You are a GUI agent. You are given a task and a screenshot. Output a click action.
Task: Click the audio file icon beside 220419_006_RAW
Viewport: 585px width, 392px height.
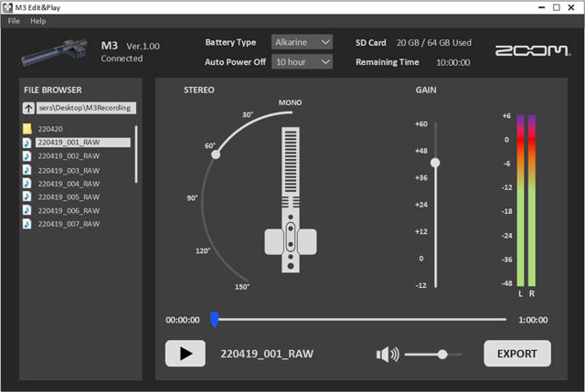click(x=27, y=210)
